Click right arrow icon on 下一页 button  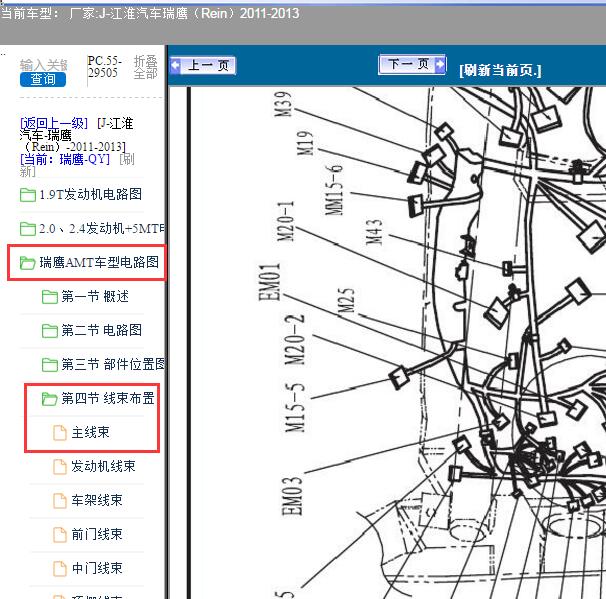click(x=440, y=64)
